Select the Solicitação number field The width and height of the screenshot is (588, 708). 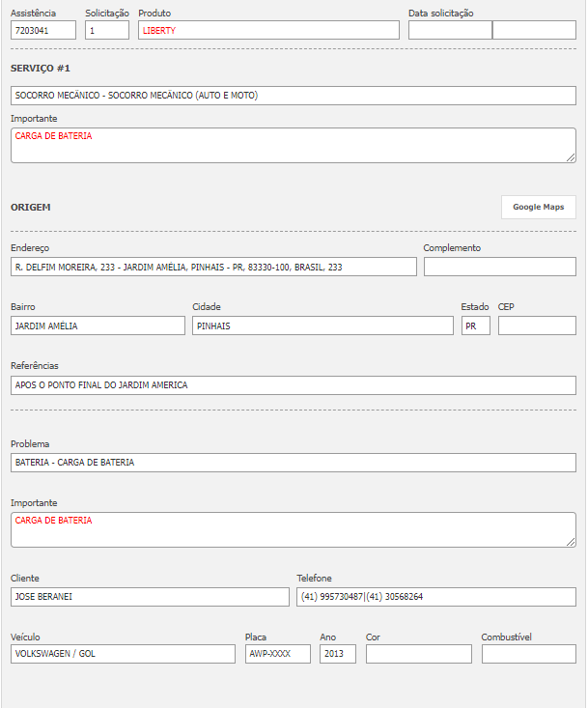click(x=107, y=30)
